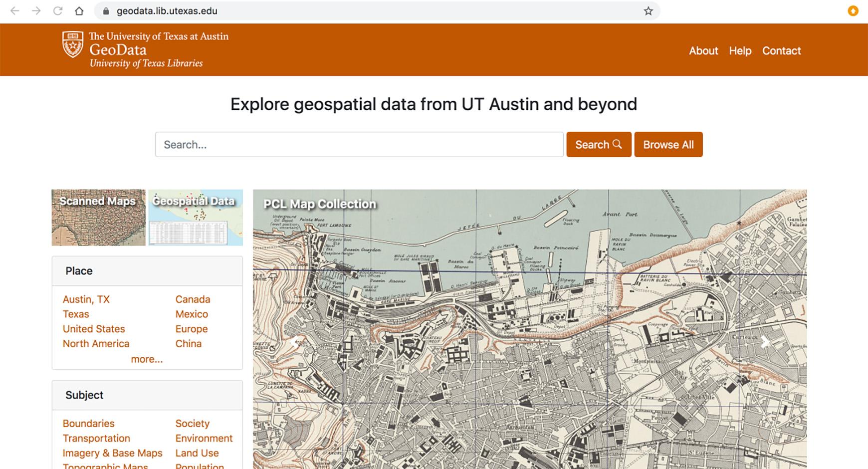
Task: Browse the Boundaries subject
Action: [x=88, y=423]
